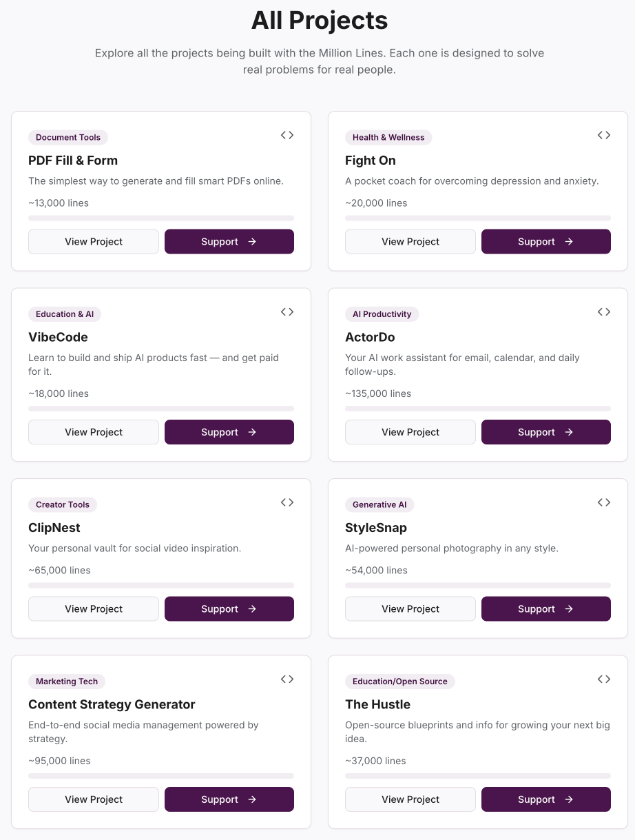Click the StyleSnap project title
This screenshot has width=635, height=840.
tap(376, 528)
